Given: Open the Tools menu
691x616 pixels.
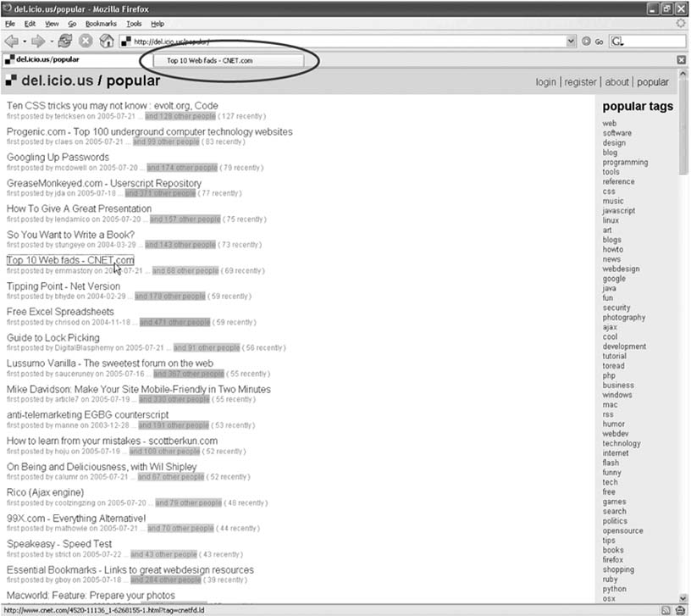Looking at the screenshot, I should point(134,24).
